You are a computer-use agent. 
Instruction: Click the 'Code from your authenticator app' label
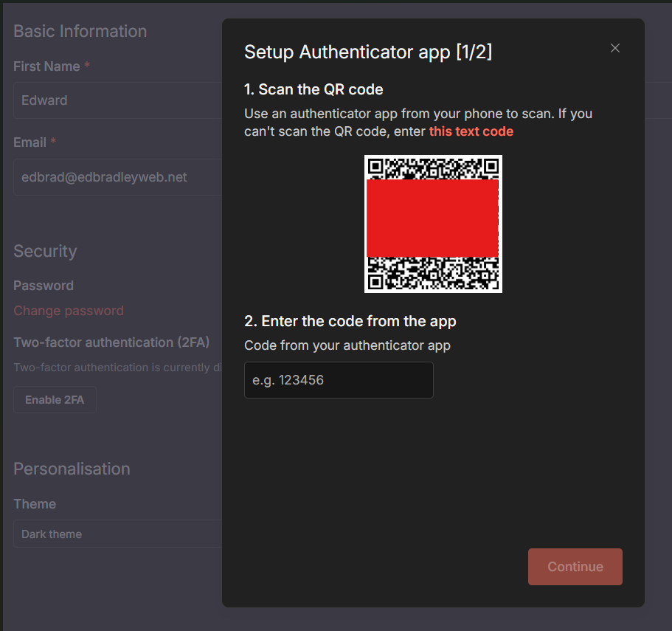(x=347, y=345)
